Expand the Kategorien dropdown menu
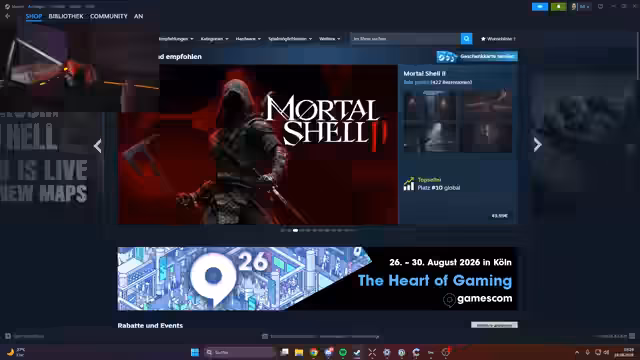This screenshot has height=360, width=640. click(x=214, y=39)
